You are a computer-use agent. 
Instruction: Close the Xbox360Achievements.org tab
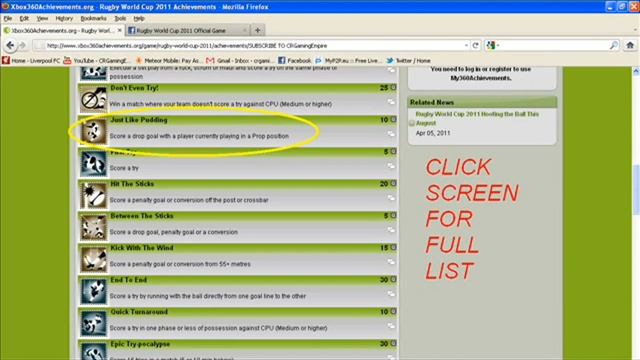tap(119, 30)
